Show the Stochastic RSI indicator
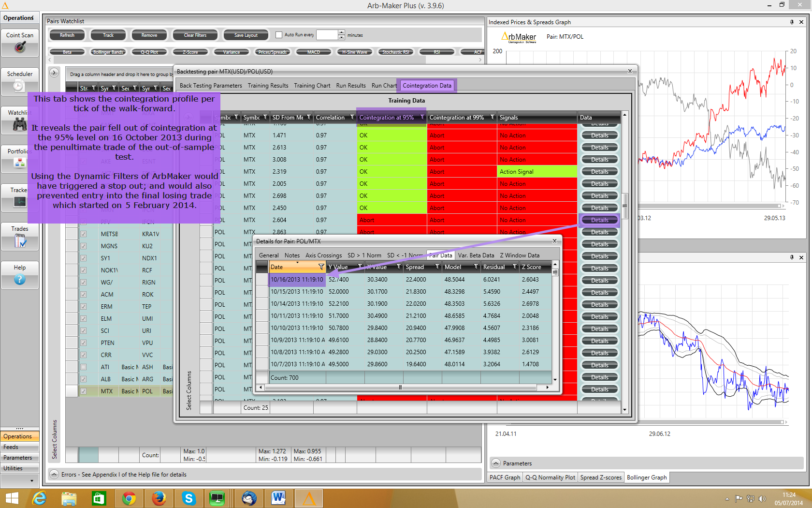812x508 pixels. (x=396, y=52)
